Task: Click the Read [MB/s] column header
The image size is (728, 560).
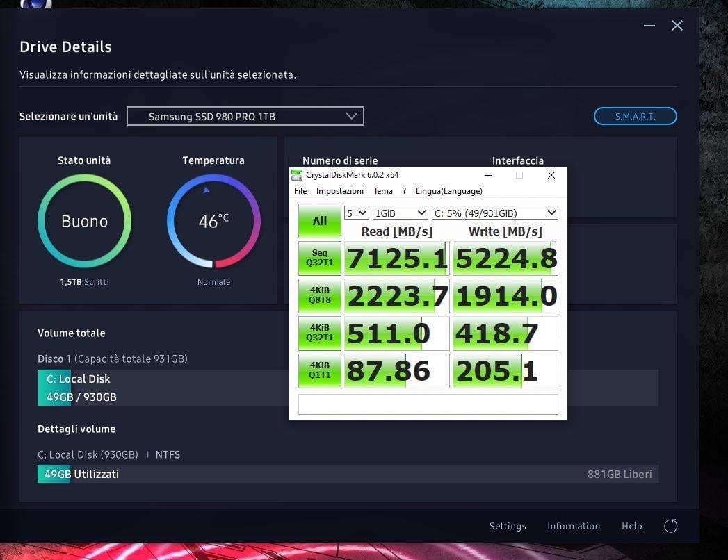Action: pos(396,231)
